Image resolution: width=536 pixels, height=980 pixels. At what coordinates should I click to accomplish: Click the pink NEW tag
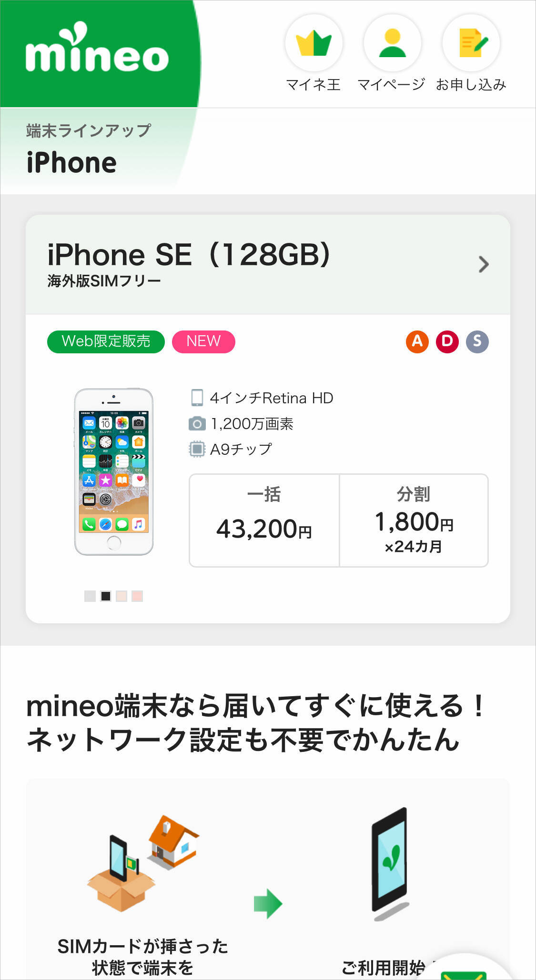pos(203,341)
